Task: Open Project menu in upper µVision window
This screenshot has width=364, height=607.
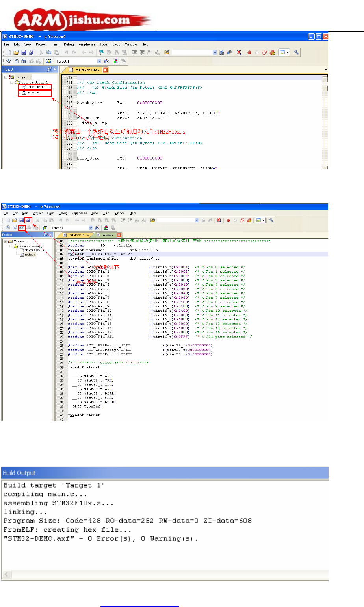Action: 41,45
